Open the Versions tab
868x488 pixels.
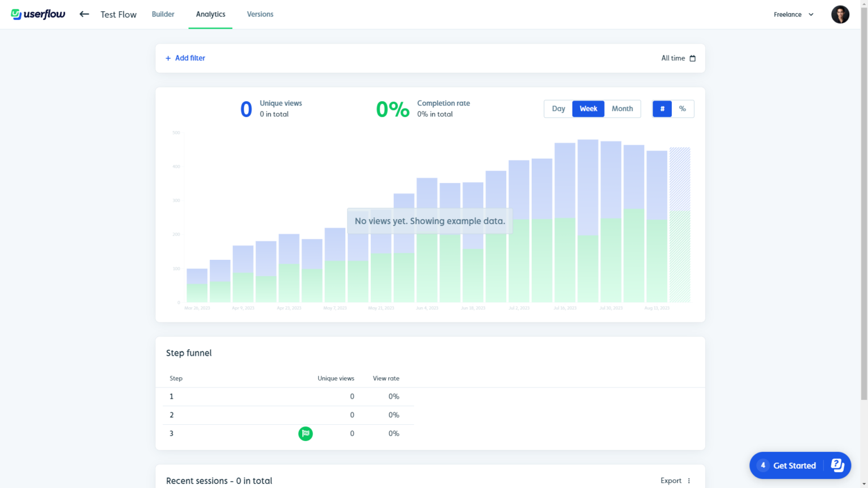coord(260,14)
